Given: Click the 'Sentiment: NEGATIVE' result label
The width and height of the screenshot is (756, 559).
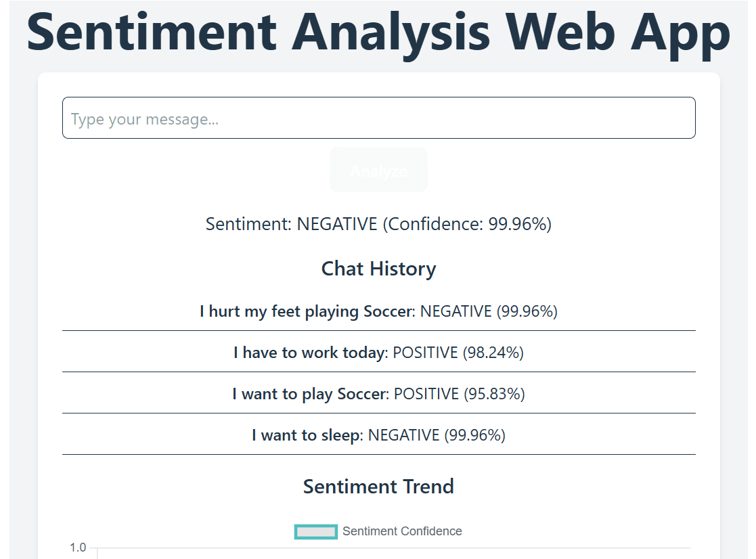Looking at the screenshot, I should click(x=291, y=224).
